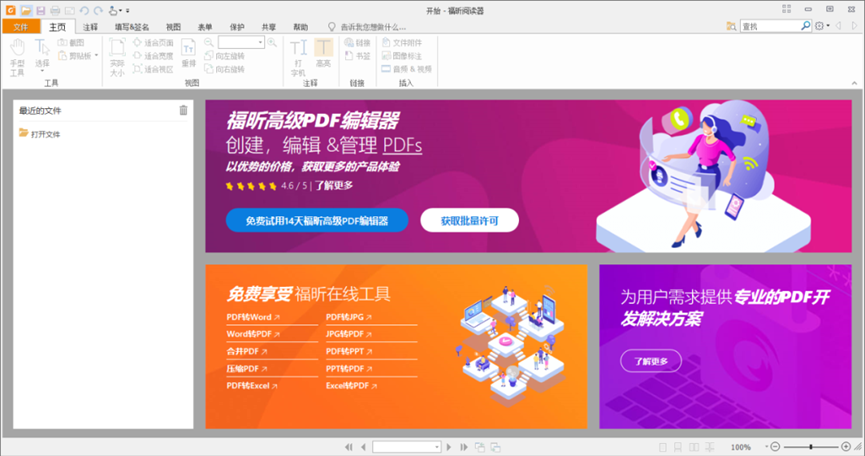The image size is (865, 456).
Task: Expand the 剪贴板 clipboard dropdown
Action: pyautogui.click(x=96, y=55)
